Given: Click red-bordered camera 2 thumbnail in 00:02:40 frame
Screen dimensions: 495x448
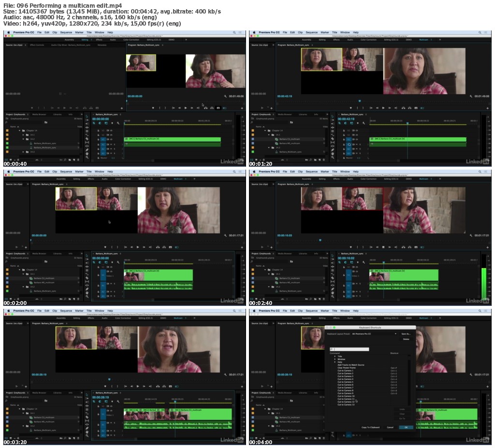Looking at the screenshot, I should (363, 199).
